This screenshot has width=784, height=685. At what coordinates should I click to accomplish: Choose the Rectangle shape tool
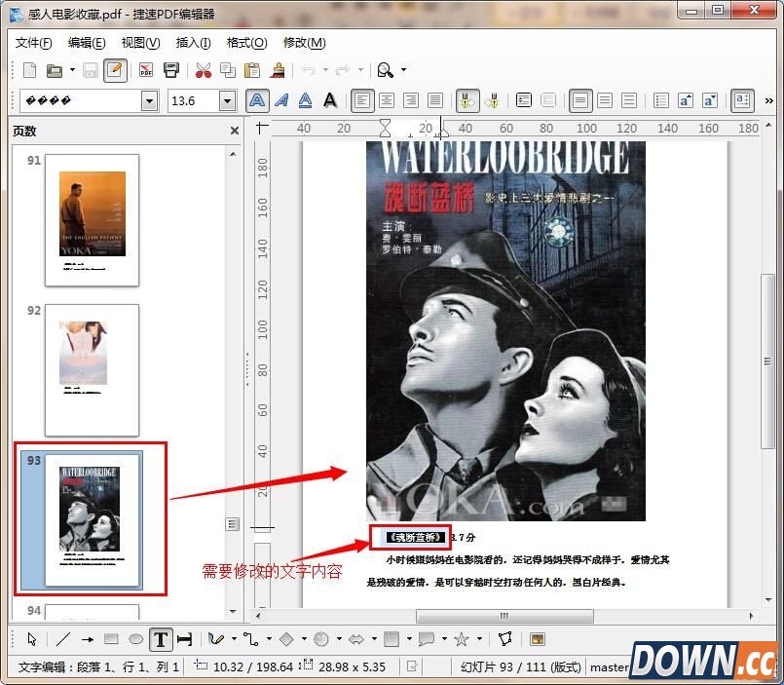111,639
